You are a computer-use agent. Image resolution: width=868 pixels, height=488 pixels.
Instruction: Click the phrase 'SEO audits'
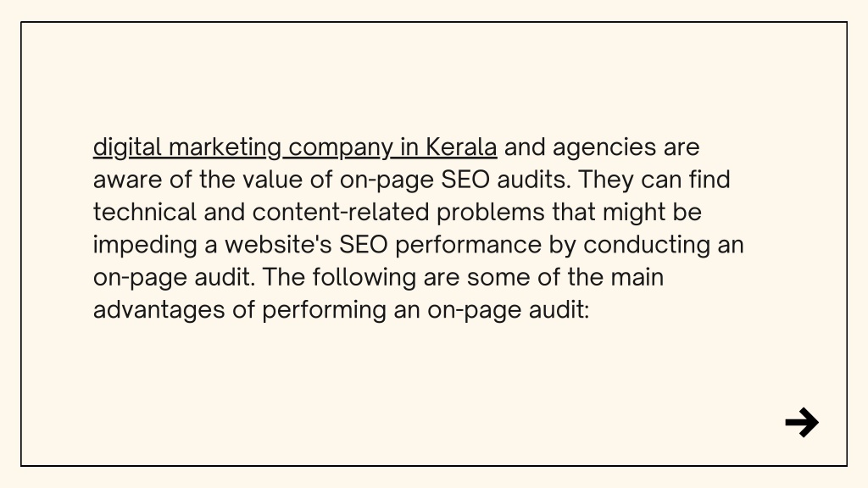coord(505,180)
